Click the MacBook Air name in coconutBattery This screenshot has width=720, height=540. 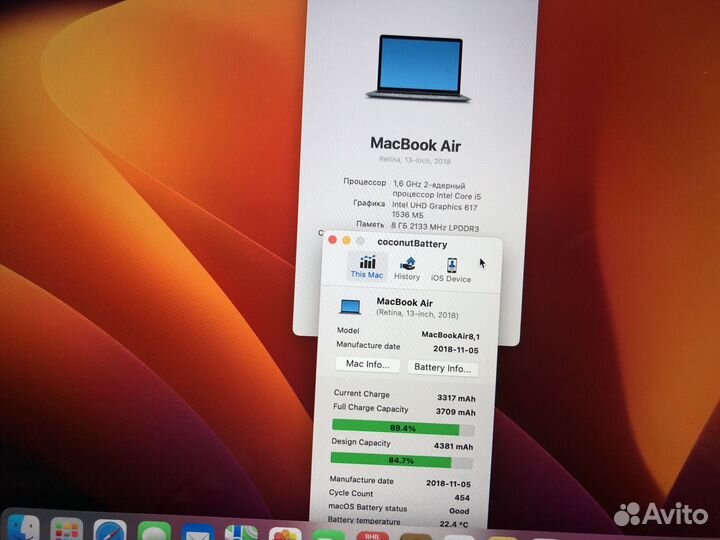pyautogui.click(x=405, y=302)
